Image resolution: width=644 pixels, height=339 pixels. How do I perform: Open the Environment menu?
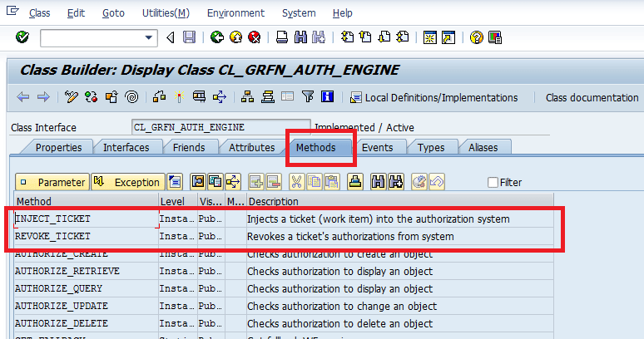tap(235, 13)
